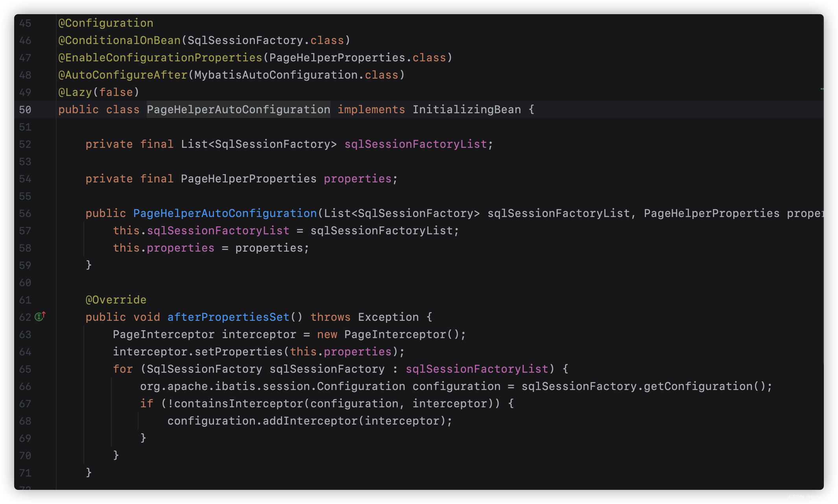
Task: Click line number 50 to set a breakpoint
Action: click(25, 110)
